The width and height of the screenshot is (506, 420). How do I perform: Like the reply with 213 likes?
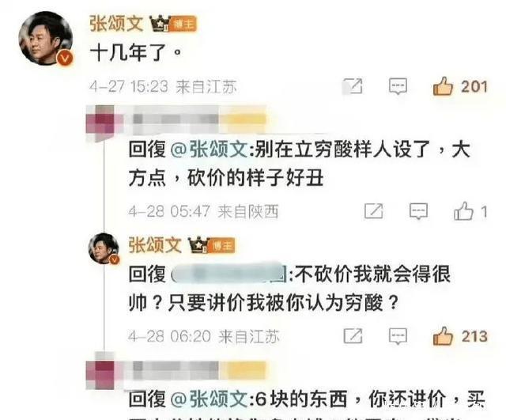tap(443, 336)
